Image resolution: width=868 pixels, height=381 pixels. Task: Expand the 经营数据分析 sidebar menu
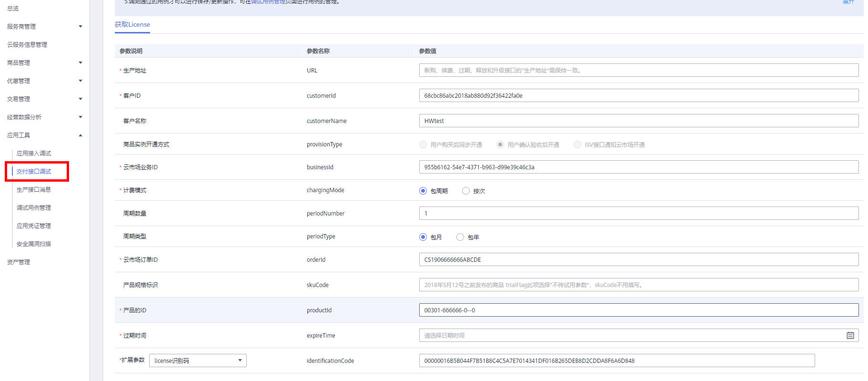click(x=44, y=117)
